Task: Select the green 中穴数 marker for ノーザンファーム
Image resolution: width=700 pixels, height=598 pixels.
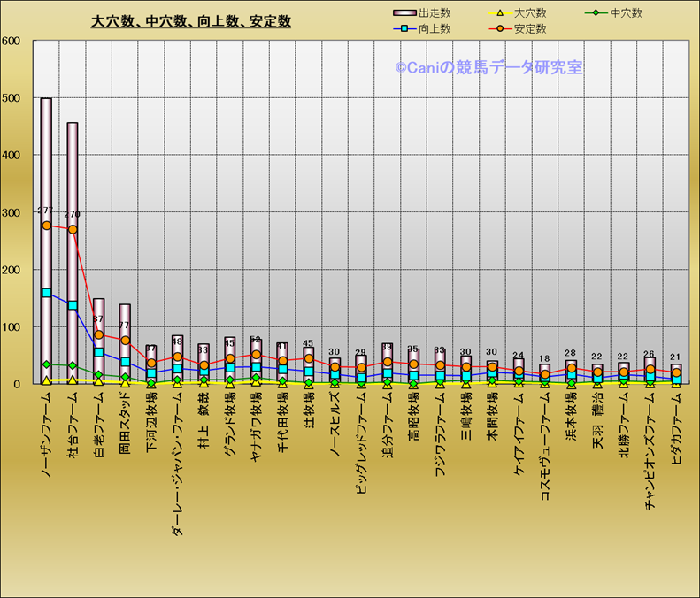Action: click(x=46, y=364)
